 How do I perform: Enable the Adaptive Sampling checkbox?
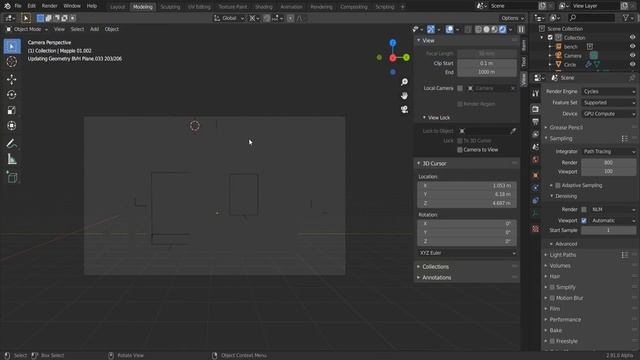tap(558, 185)
